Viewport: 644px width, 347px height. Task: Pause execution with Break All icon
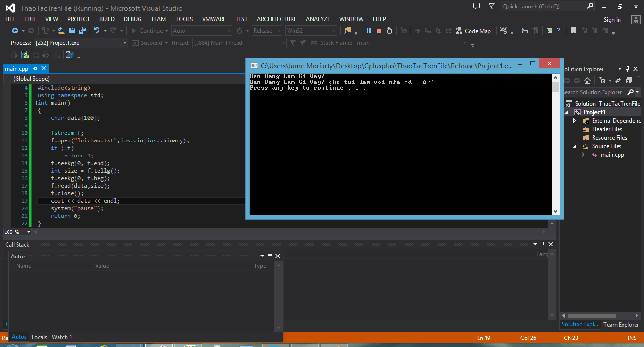(368, 31)
